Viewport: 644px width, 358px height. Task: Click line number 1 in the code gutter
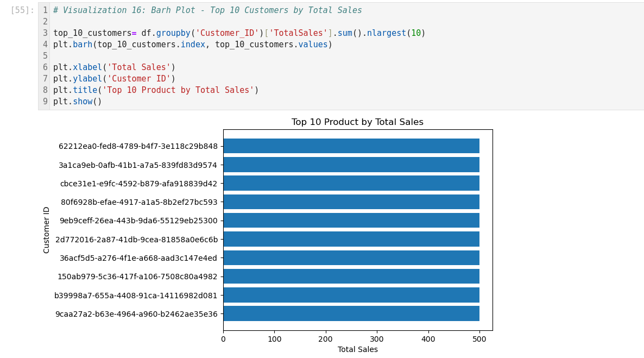click(x=45, y=10)
